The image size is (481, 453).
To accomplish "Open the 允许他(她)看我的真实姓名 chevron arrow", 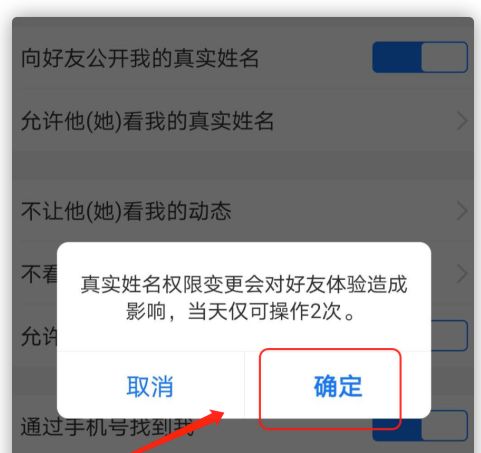I will pyautogui.click(x=462, y=121).
